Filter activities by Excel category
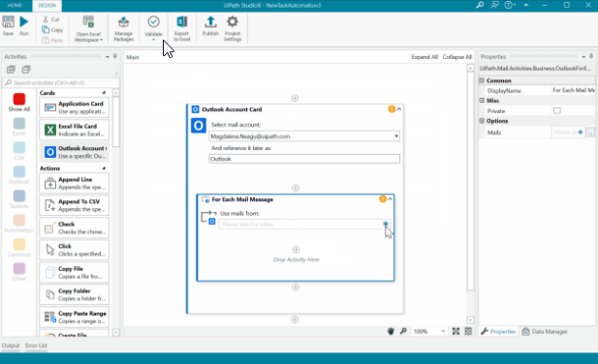Screen dimensions: 598x364 click(19, 127)
